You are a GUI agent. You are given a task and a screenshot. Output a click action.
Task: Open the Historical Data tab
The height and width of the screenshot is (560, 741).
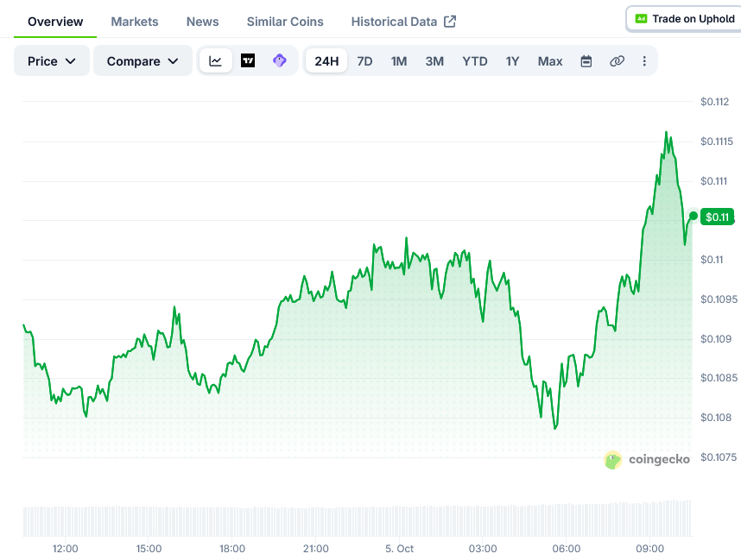pos(403,22)
